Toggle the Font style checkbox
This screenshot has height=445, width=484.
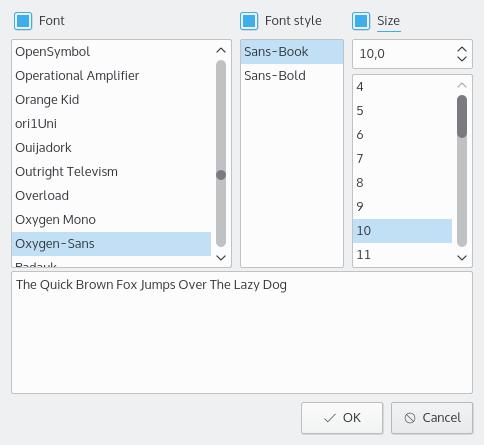pyautogui.click(x=249, y=21)
